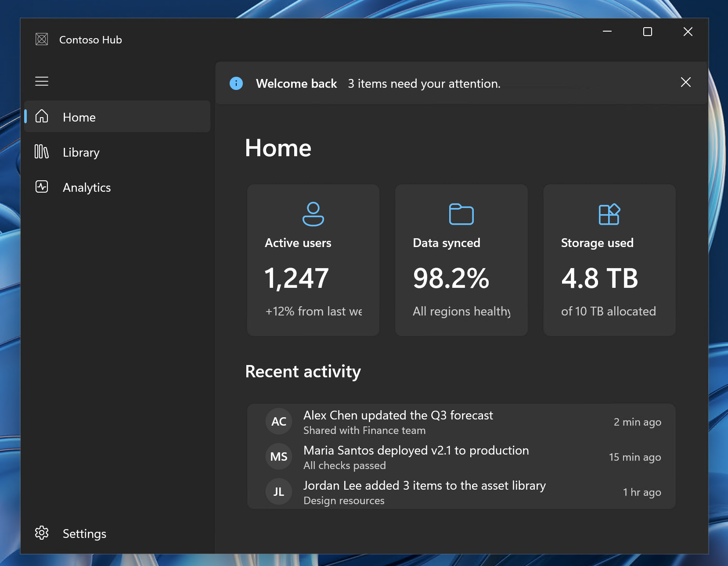Click the Contoso Hub app logo icon

[x=42, y=39]
